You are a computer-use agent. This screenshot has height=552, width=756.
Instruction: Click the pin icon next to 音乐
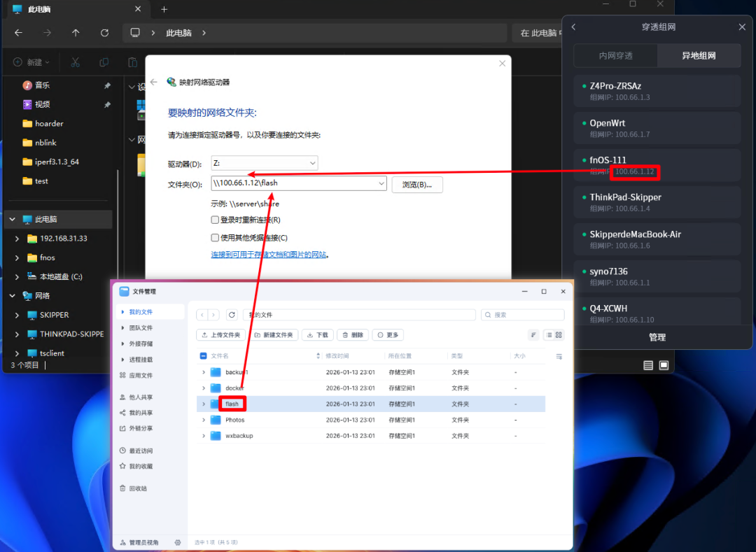click(107, 85)
